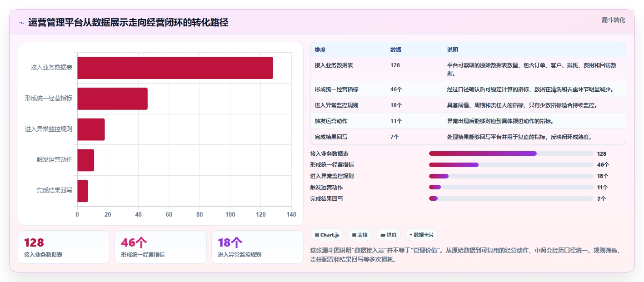Screen dimensions: 644x282
Task: Select the 进度 chip
Action: [x=389, y=235]
